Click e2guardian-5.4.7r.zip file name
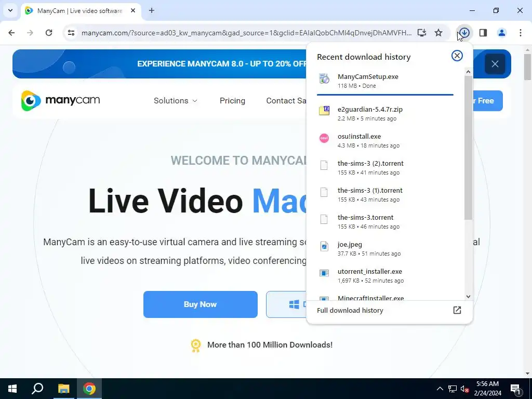 click(370, 109)
